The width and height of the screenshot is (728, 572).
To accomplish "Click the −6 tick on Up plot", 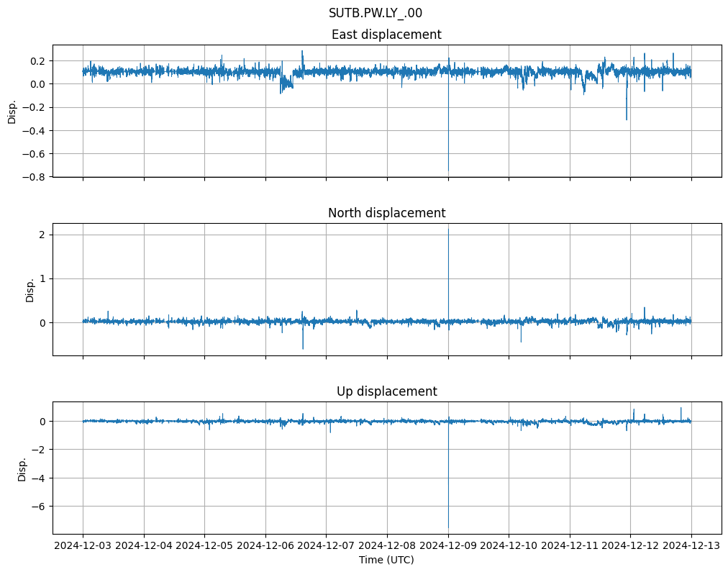I will point(39,507).
